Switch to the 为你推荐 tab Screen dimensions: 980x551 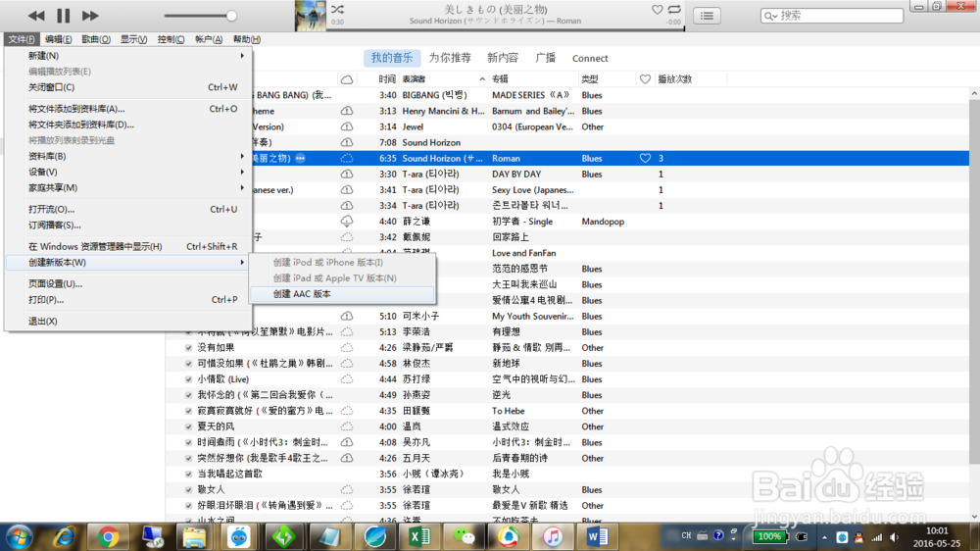pos(450,58)
